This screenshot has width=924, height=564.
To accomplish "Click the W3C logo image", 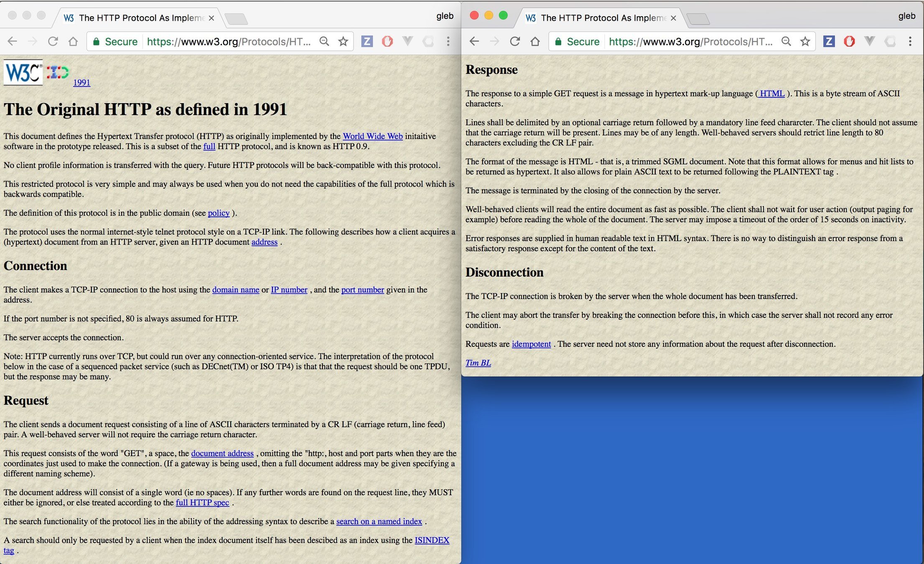I will coord(23,72).
